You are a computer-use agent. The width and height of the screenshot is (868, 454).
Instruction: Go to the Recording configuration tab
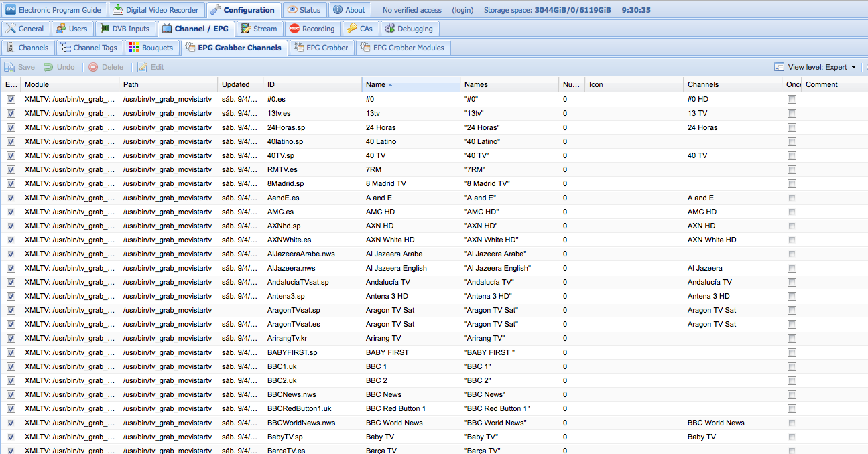tap(312, 29)
